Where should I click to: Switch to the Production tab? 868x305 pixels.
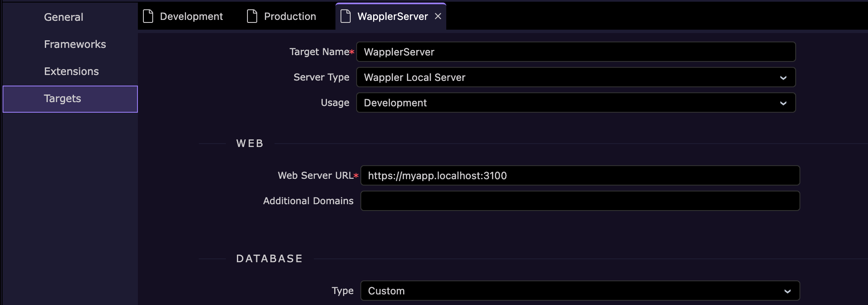click(290, 17)
